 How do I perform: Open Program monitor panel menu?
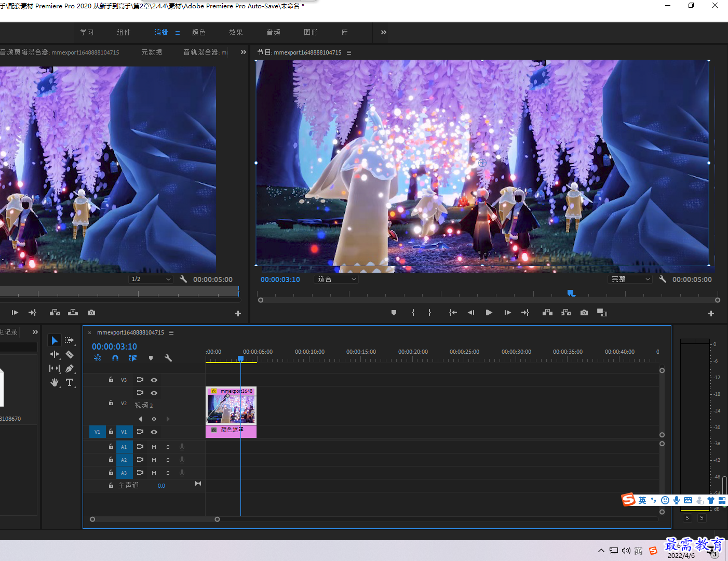349,52
